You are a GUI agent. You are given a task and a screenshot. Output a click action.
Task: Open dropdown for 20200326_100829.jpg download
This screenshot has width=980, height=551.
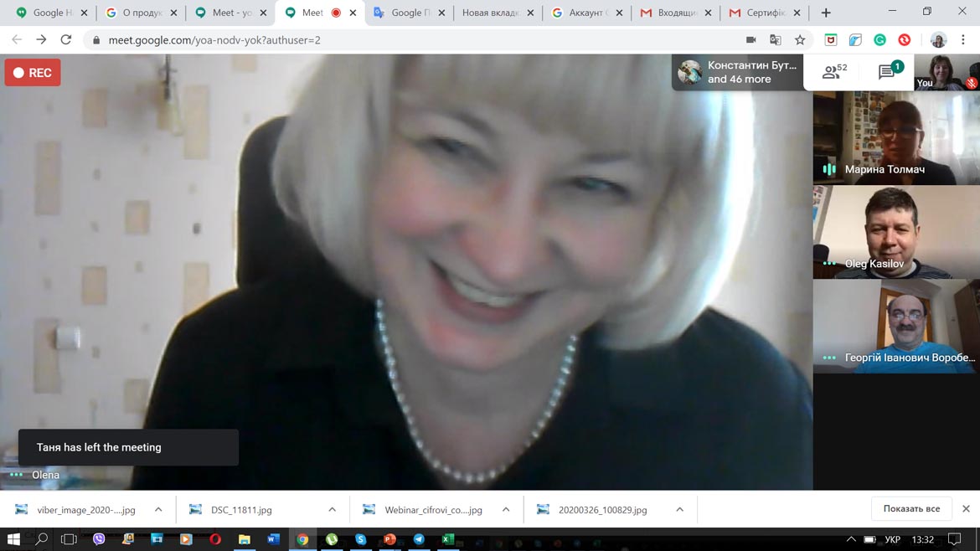tap(679, 509)
